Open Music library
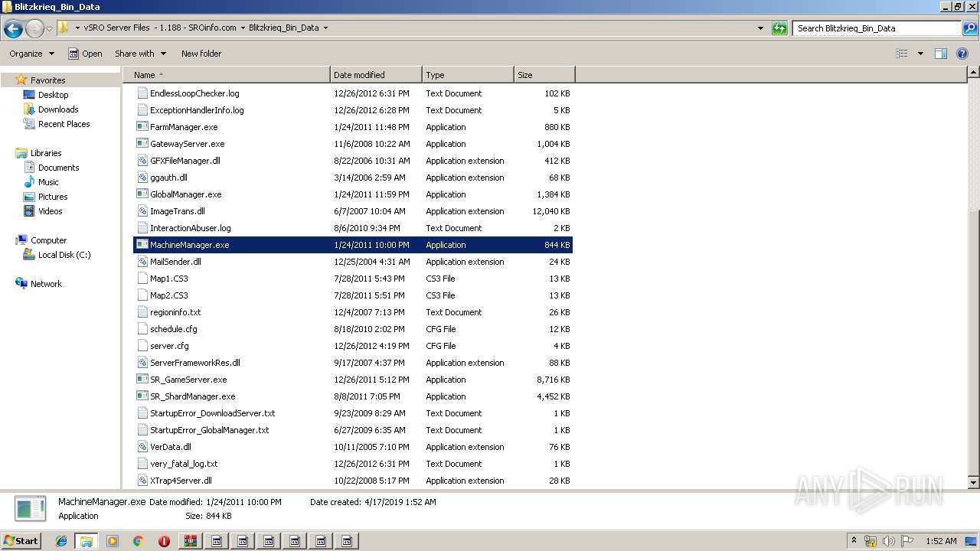 (48, 182)
